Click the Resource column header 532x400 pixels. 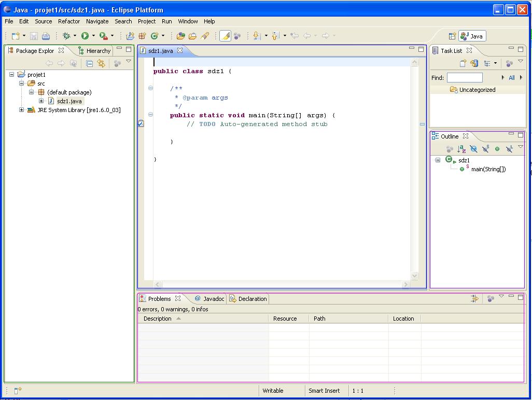[x=289, y=319]
